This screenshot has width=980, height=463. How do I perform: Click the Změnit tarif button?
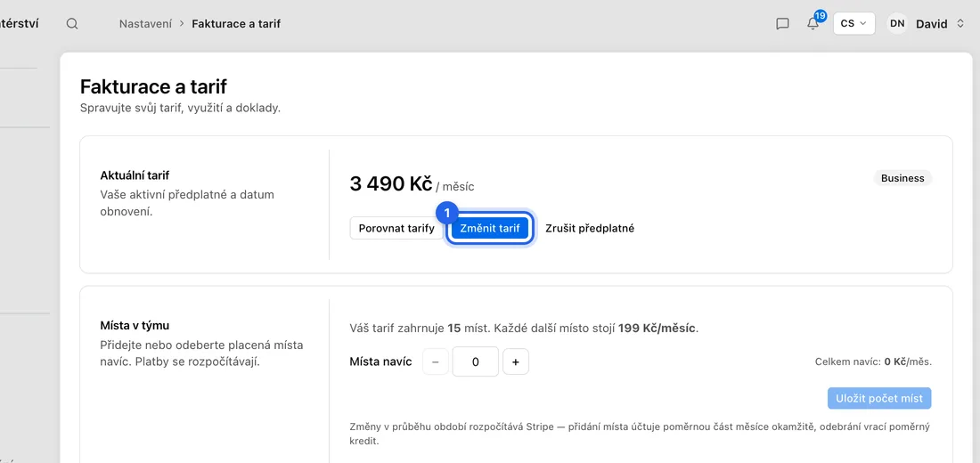490,228
